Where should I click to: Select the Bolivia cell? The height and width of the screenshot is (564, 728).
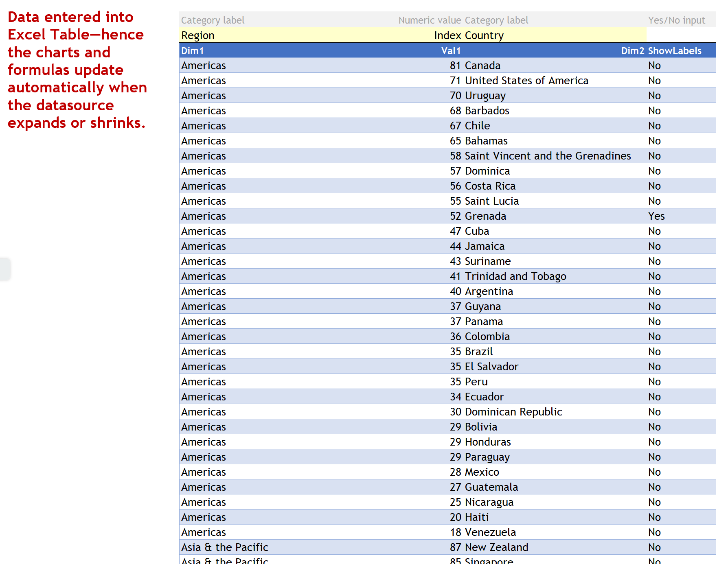pyautogui.click(x=555, y=427)
